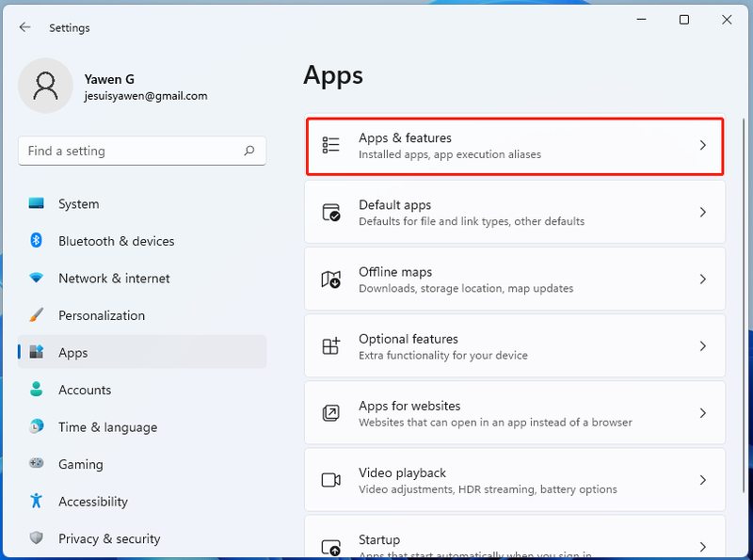Image resolution: width=753 pixels, height=560 pixels.
Task: Expand Apps for websites chevron
Action: click(702, 413)
